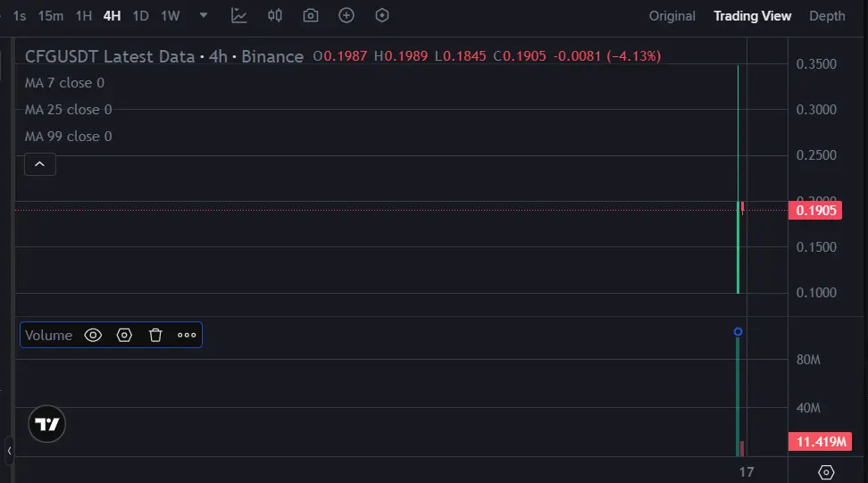Select the 1s interval

tap(20, 16)
